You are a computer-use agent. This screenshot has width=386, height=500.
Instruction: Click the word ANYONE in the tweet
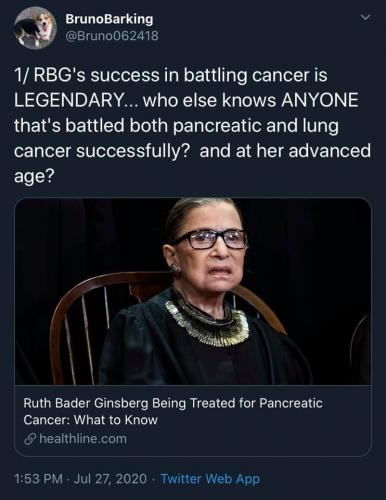pyautogui.click(x=320, y=100)
